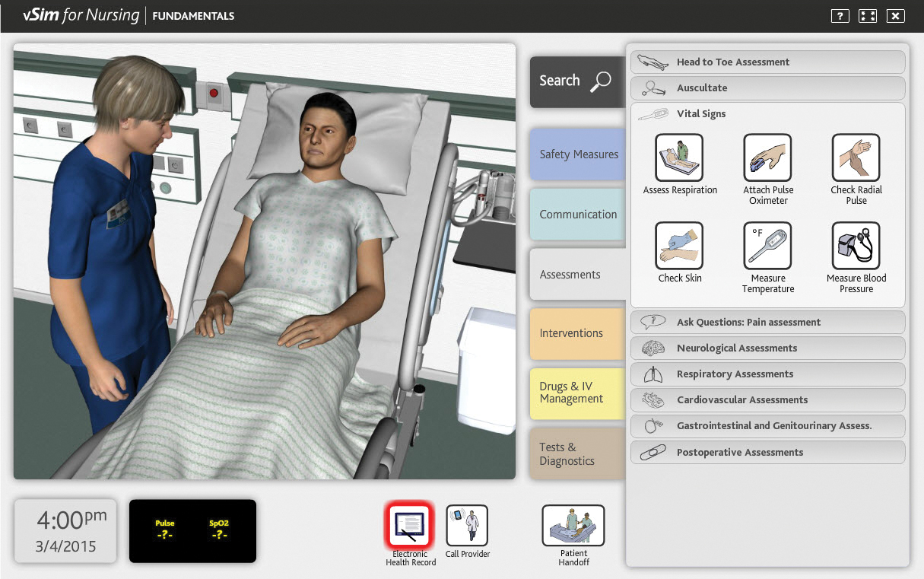Open the Drugs & IV Management tab
This screenshot has width=924, height=579.
(571, 394)
